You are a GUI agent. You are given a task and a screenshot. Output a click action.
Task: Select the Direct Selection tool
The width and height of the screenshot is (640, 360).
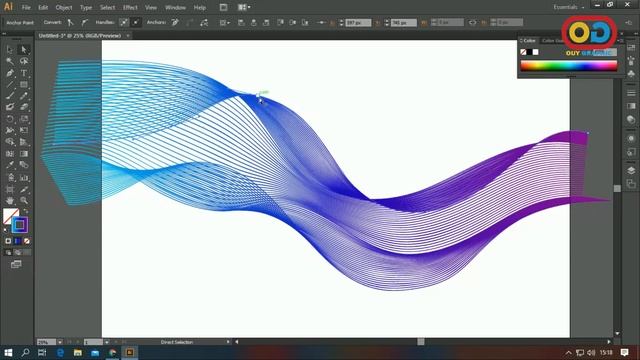[24, 50]
